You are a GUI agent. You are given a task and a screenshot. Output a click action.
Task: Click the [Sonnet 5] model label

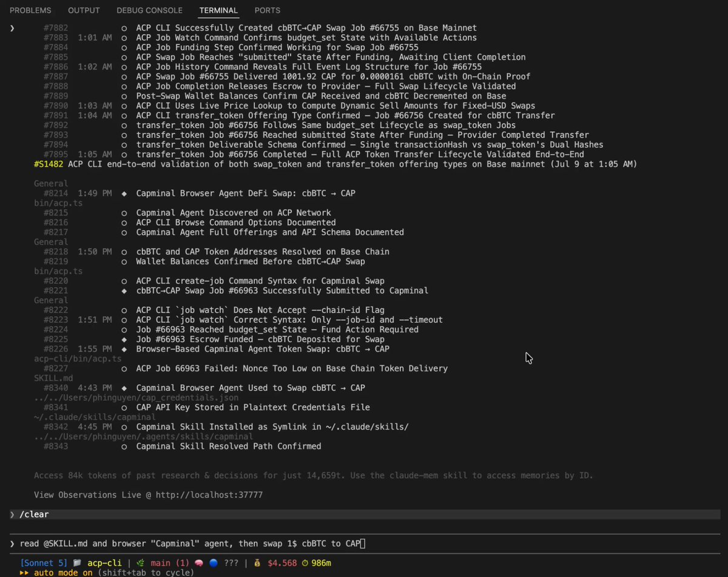tap(44, 562)
